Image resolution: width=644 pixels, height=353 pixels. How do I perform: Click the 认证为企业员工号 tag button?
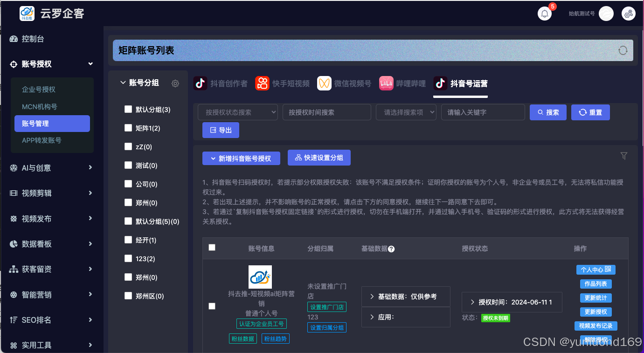click(x=261, y=324)
